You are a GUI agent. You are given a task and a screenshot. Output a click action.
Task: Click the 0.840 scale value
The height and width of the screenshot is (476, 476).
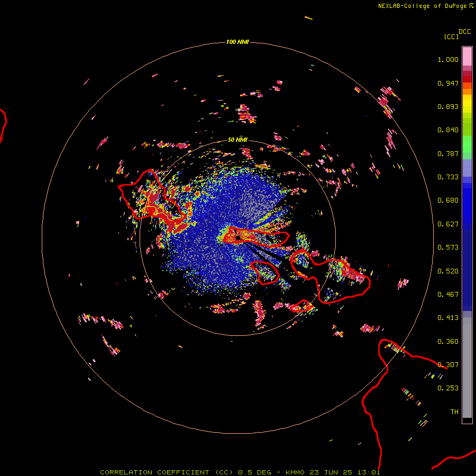tap(448, 130)
